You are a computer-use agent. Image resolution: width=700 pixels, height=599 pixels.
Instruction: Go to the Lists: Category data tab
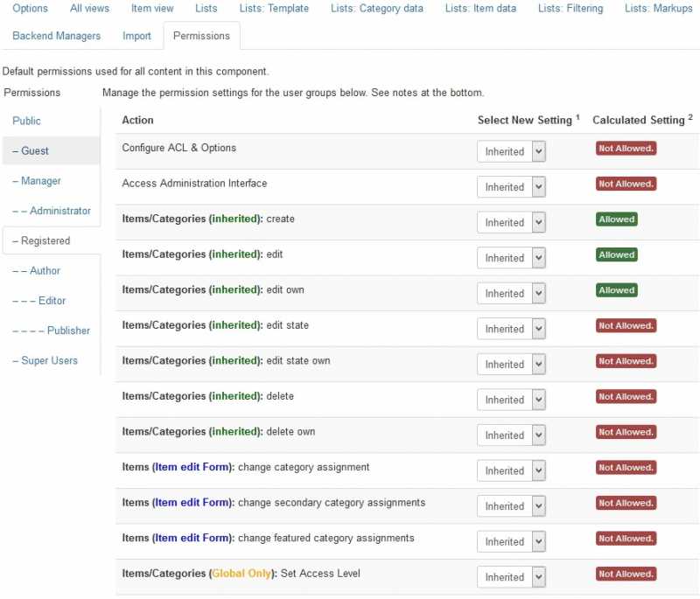(376, 9)
